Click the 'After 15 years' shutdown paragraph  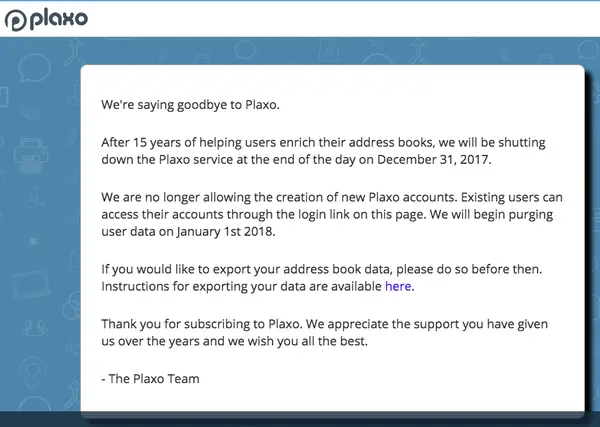(x=330, y=147)
